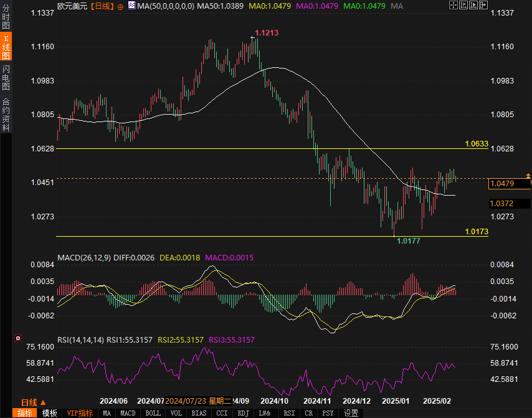This screenshot has width=532, height=418.
Task: Open MACD(26,12,9) parameter settings
Action: click(83, 257)
